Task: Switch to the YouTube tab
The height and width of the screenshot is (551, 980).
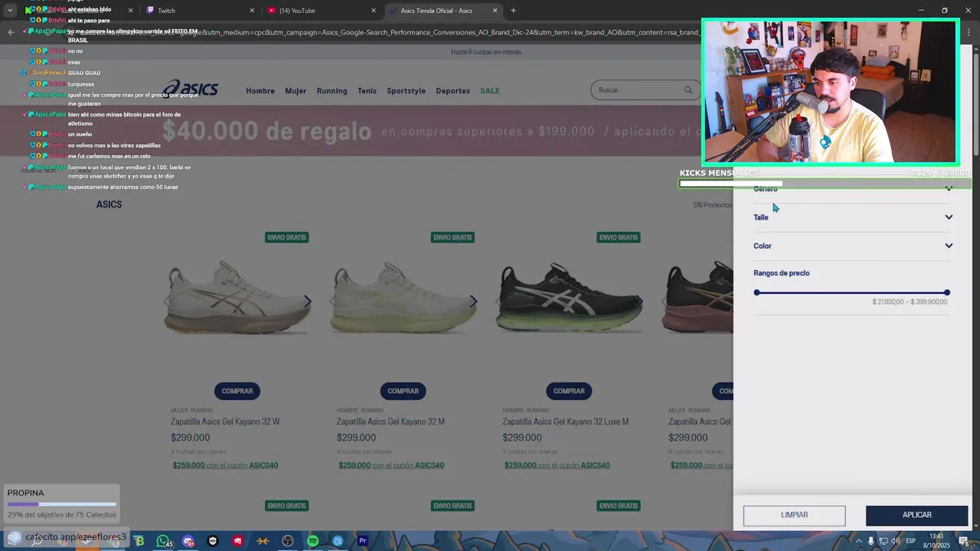Action: tap(322, 11)
